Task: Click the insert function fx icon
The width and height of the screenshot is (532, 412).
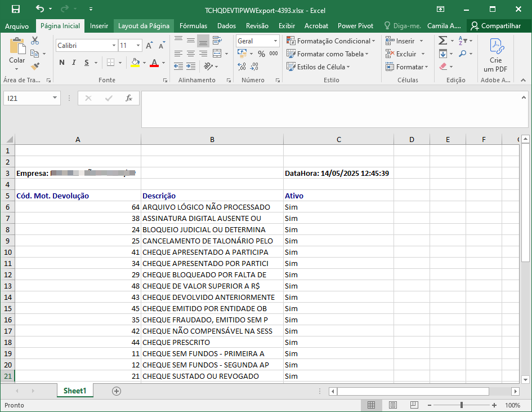Action: [129, 98]
